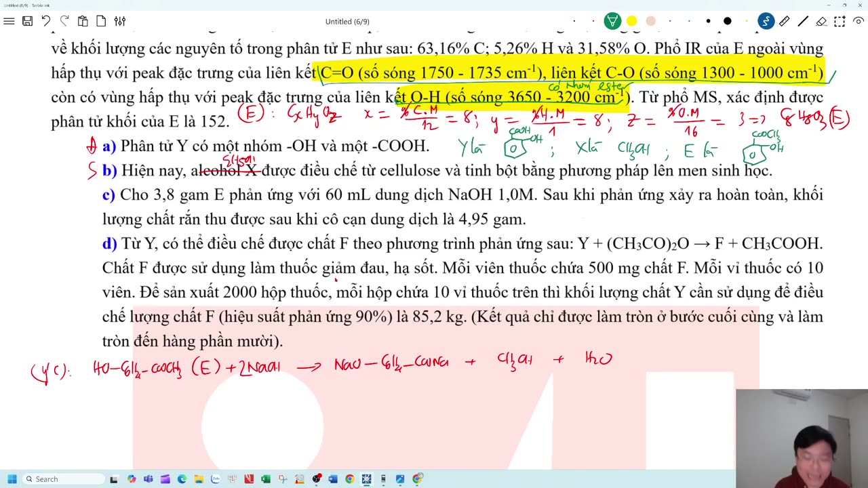This screenshot has height=488, width=868.
Task: Click the text 'a)' of statement a
Action: [x=109, y=146]
